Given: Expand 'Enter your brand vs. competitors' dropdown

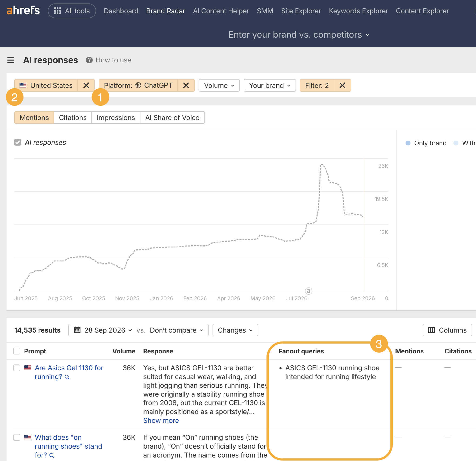Looking at the screenshot, I should click(x=299, y=35).
